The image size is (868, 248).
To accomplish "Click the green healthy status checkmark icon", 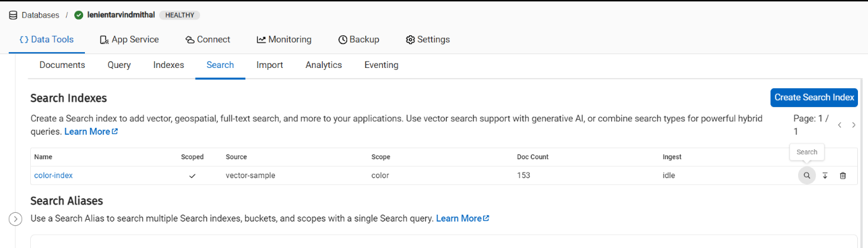I will coord(79,15).
